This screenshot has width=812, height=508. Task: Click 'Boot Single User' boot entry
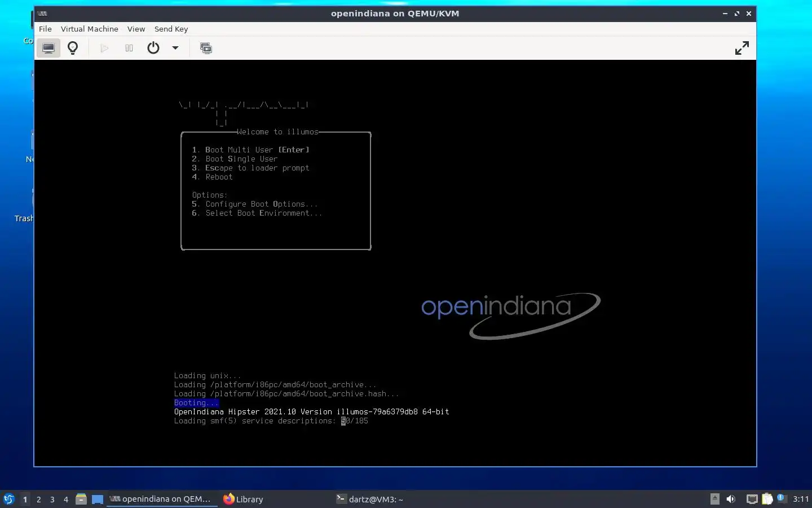[235, 159]
